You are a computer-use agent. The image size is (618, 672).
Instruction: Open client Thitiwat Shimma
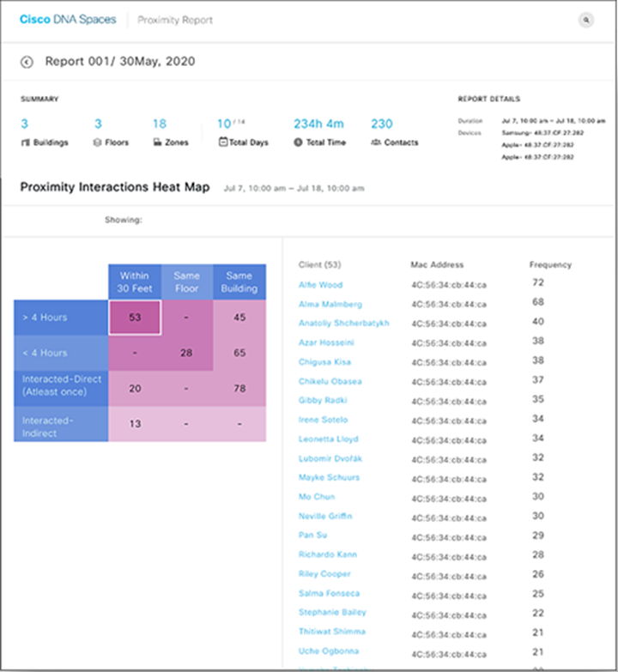click(x=332, y=632)
